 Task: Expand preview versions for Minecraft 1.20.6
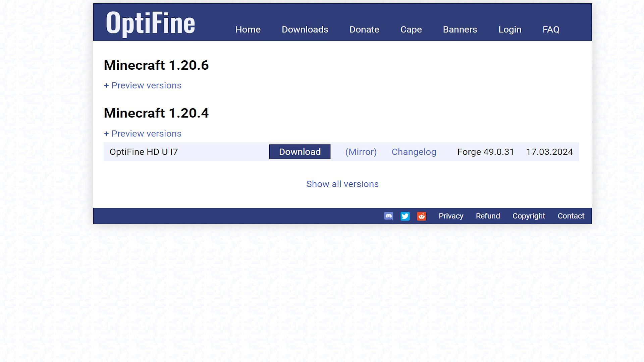pyautogui.click(x=143, y=85)
